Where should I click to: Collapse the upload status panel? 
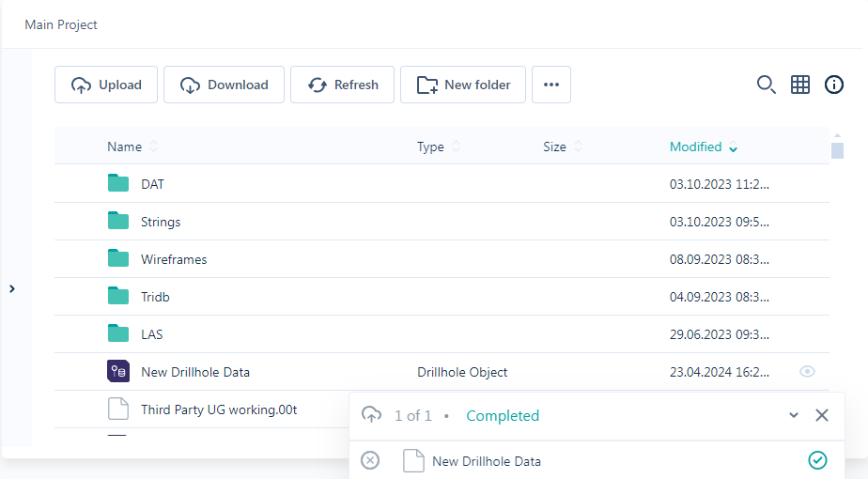[793, 415]
